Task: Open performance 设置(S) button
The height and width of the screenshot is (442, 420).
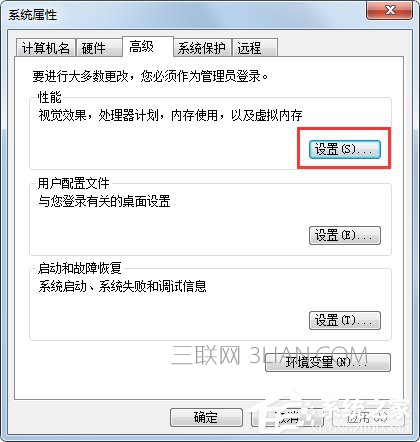Action: point(345,149)
